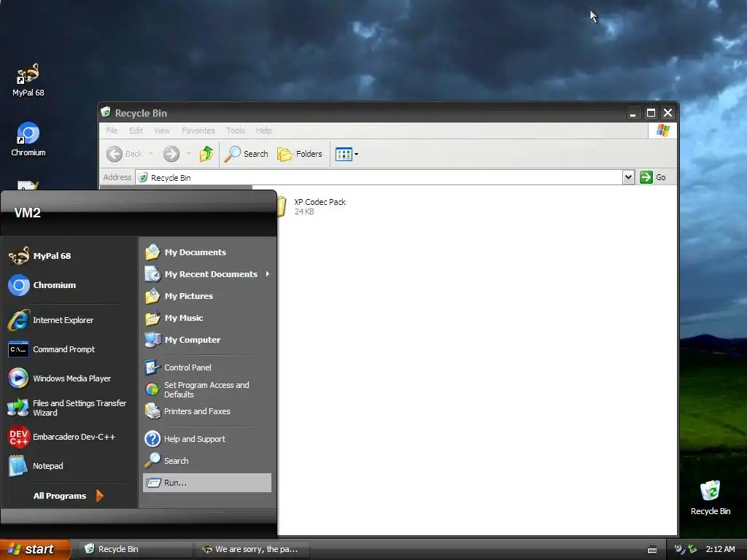Open the View menu
This screenshot has height=560, width=747.
[162, 131]
